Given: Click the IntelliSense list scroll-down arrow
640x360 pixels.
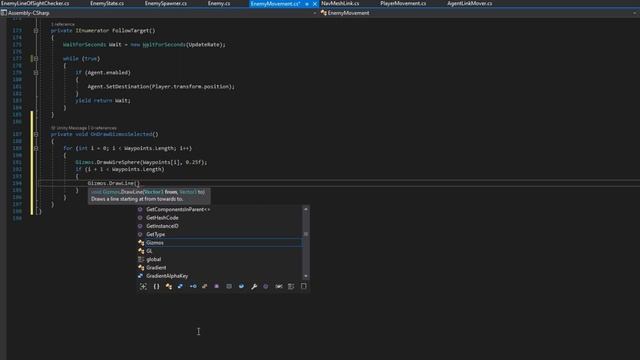Looking at the screenshot, I should 306,276.
